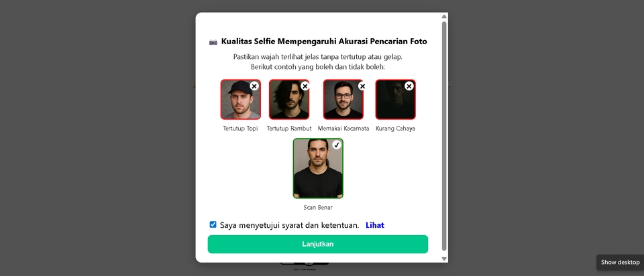This screenshot has width=644, height=276.
Task: Select the hair-covered face thumbnail
Action: [x=289, y=99]
